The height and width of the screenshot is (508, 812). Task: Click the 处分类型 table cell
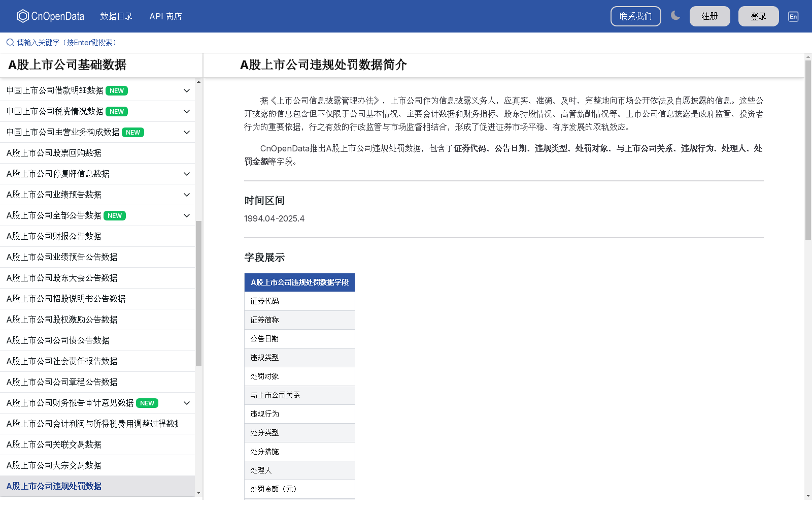(299, 433)
